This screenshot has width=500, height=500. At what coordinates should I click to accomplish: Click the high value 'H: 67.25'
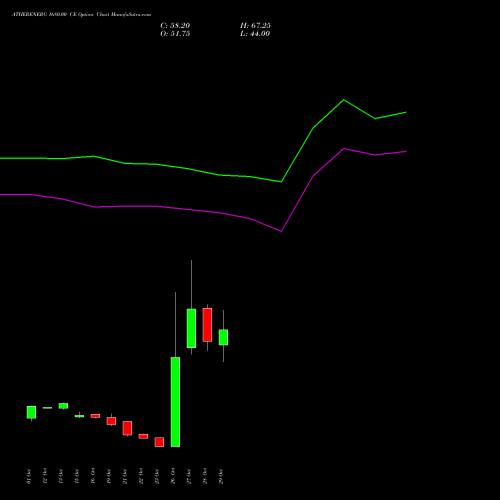coord(255,26)
